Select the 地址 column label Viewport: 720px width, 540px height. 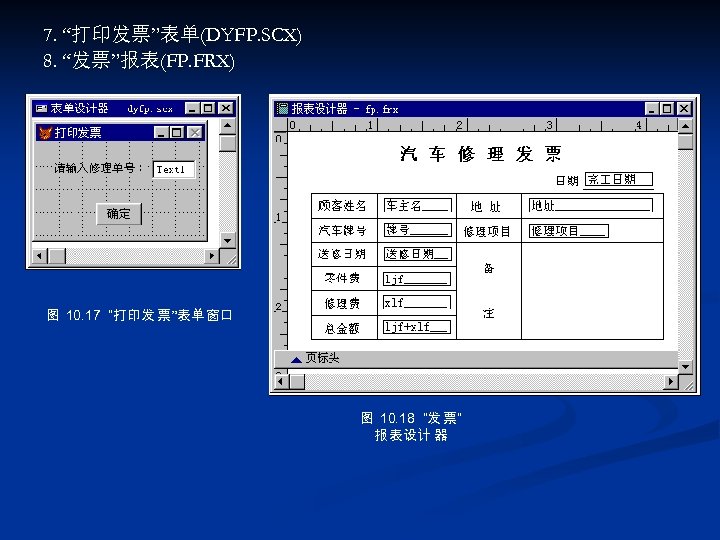point(485,207)
